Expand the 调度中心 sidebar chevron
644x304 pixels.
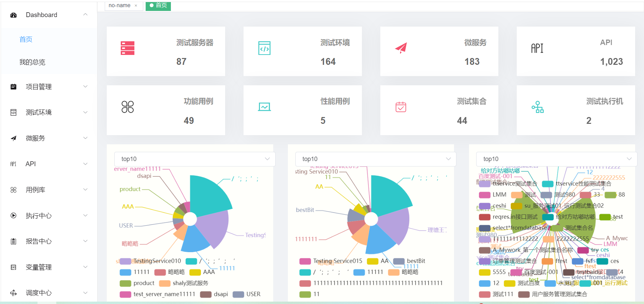[x=86, y=293]
